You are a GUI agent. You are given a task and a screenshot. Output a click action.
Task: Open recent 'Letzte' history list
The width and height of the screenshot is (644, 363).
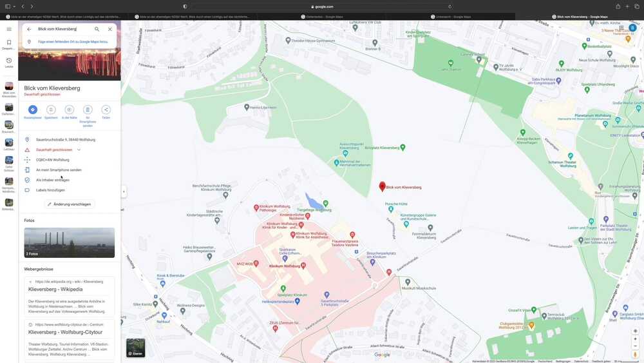pos(9,62)
